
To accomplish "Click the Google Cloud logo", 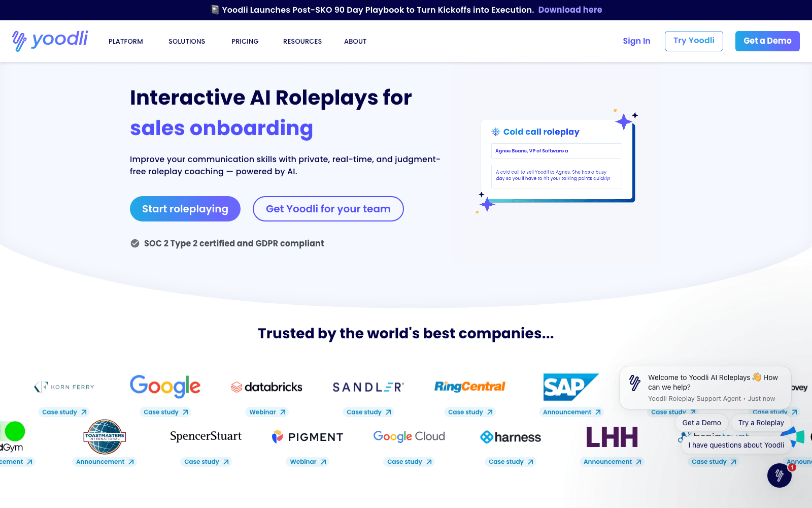I will [409, 436].
